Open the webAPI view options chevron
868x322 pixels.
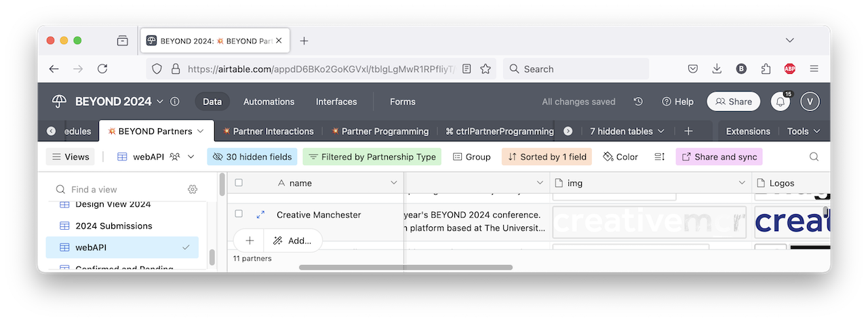point(191,157)
